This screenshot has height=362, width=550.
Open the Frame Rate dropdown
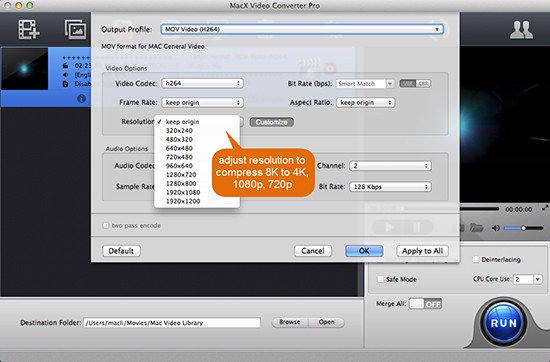202,102
